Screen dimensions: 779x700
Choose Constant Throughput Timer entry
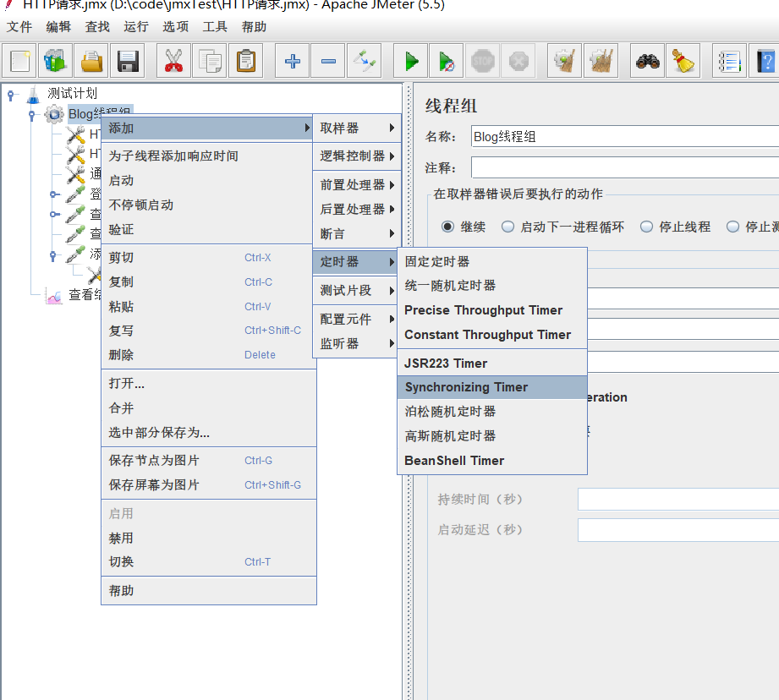(492, 335)
